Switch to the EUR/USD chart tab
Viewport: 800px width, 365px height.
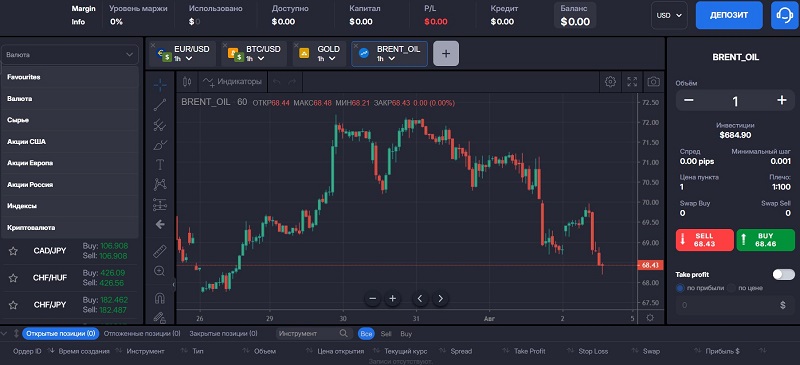pyautogui.click(x=182, y=54)
